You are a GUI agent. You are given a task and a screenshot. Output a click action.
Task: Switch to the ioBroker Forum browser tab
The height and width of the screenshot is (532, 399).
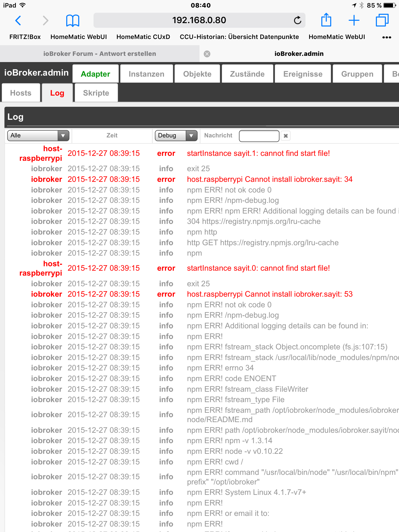coord(100,54)
